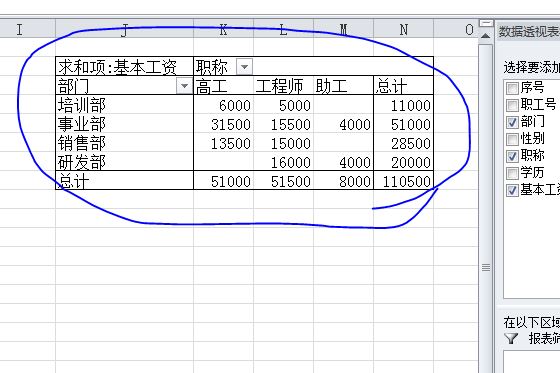The image size is (560, 373).
Task: Click the report filter funnel icon
Action: tap(511, 338)
